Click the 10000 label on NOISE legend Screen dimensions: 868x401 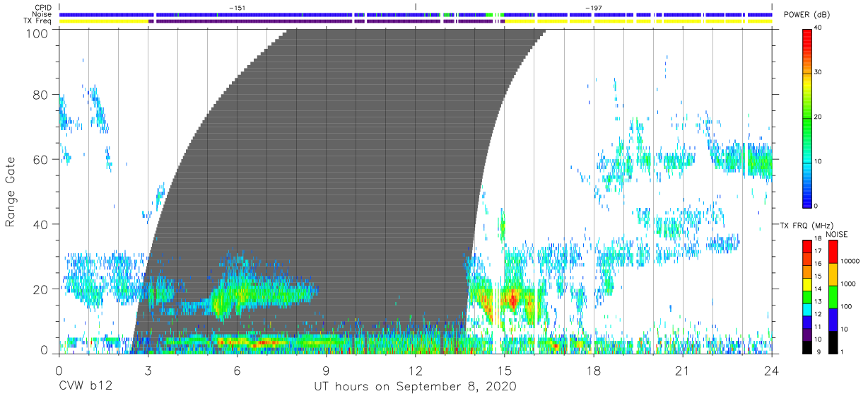[x=850, y=262]
